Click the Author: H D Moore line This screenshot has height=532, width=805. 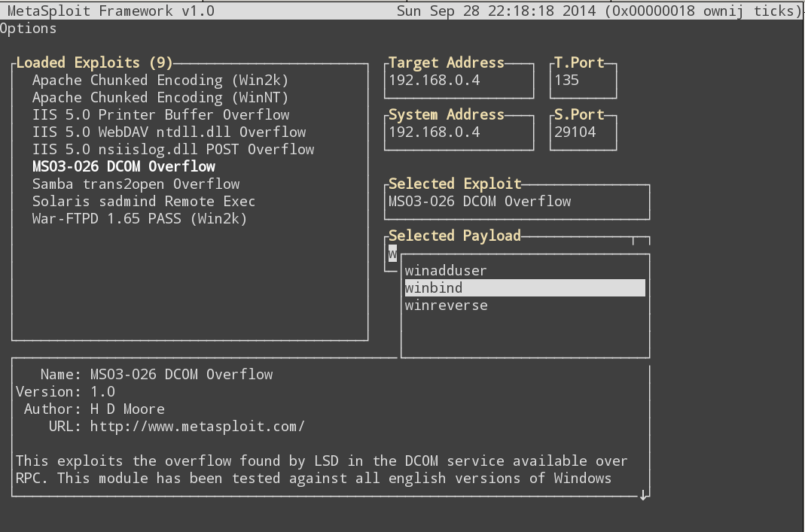click(94, 409)
